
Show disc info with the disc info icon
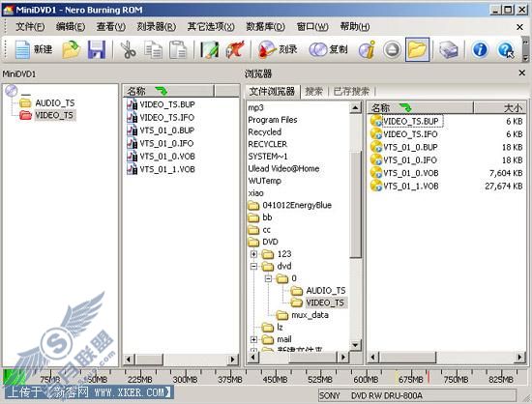368,49
